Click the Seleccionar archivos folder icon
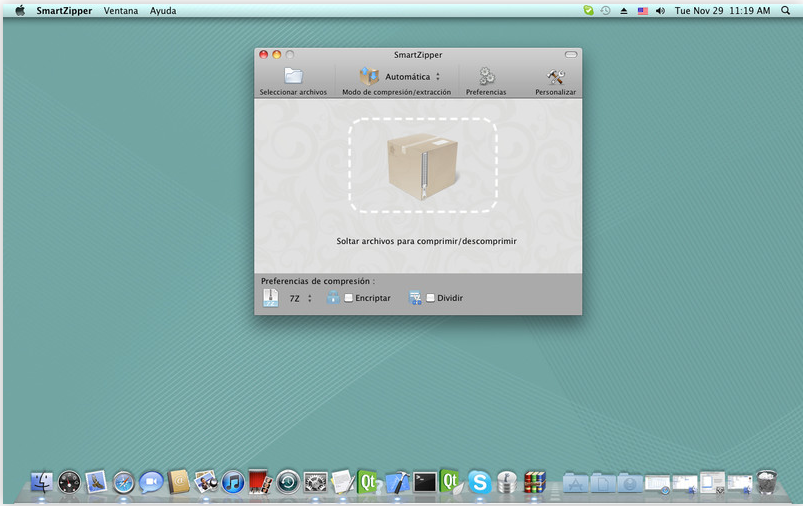 pos(293,76)
